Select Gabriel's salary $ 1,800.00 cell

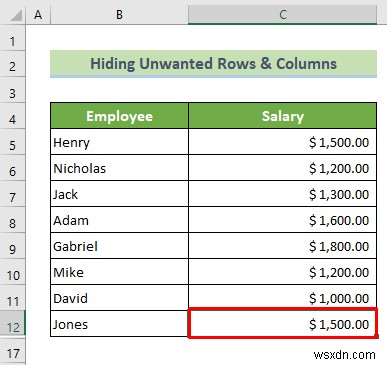[283, 246]
